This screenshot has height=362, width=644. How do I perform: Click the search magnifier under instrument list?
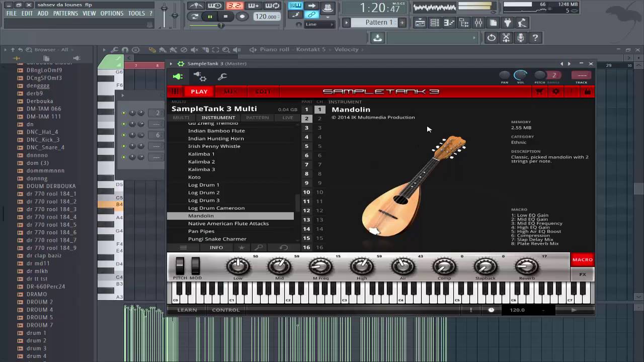pyautogui.click(x=259, y=247)
